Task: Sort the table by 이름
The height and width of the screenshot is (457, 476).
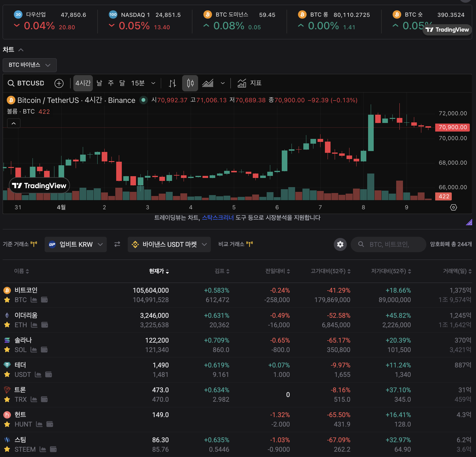Action: pyautogui.click(x=22, y=271)
